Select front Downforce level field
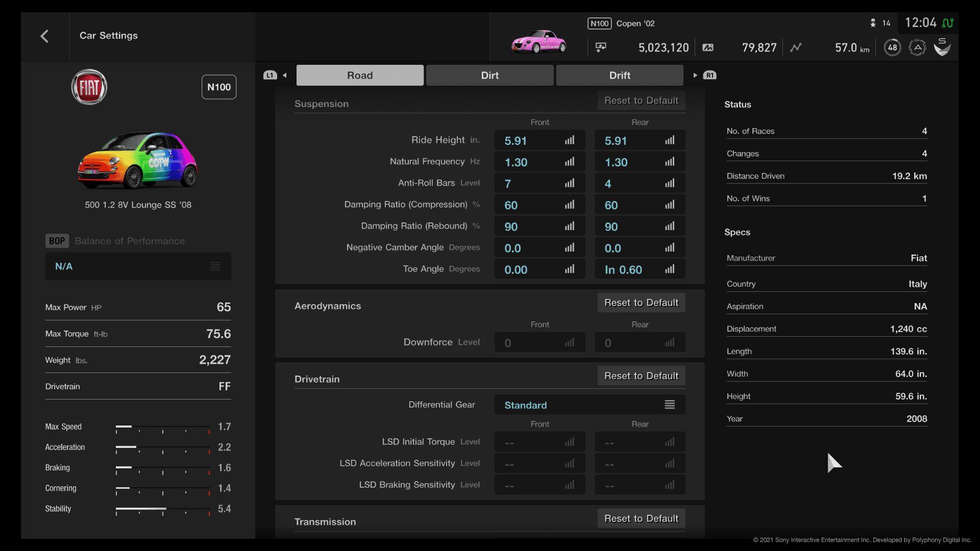980x551 pixels. tap(540, 342)
